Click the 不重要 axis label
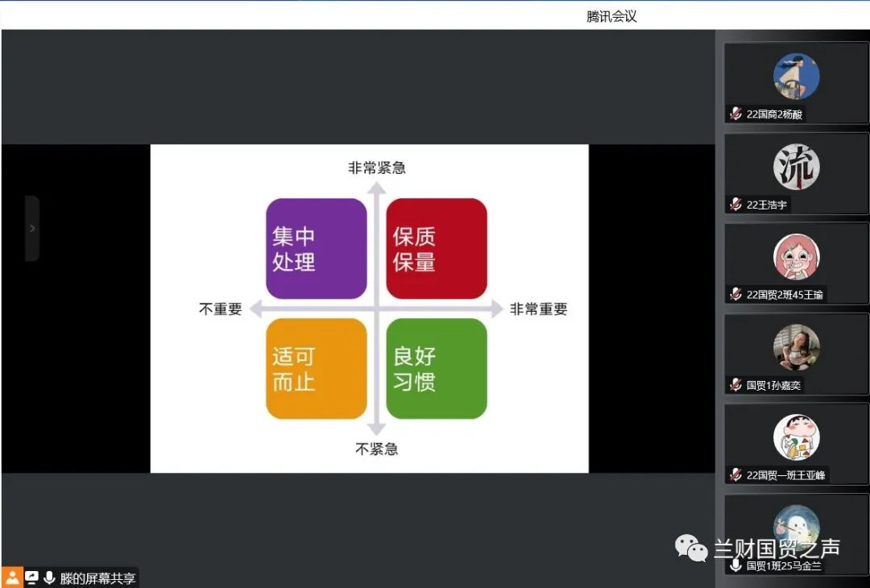The height and width of the screenshot is (588, 870). tap(220, 309)
